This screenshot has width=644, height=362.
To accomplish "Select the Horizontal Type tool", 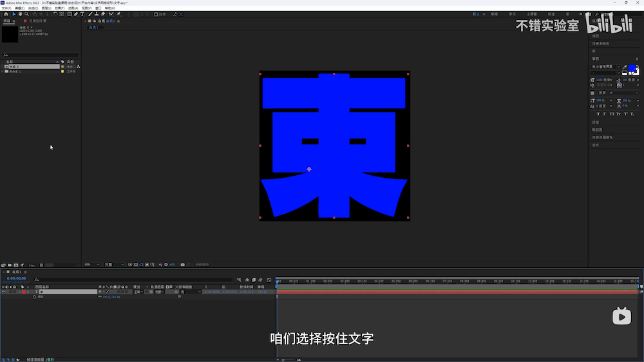I will (x=82, y=14).
